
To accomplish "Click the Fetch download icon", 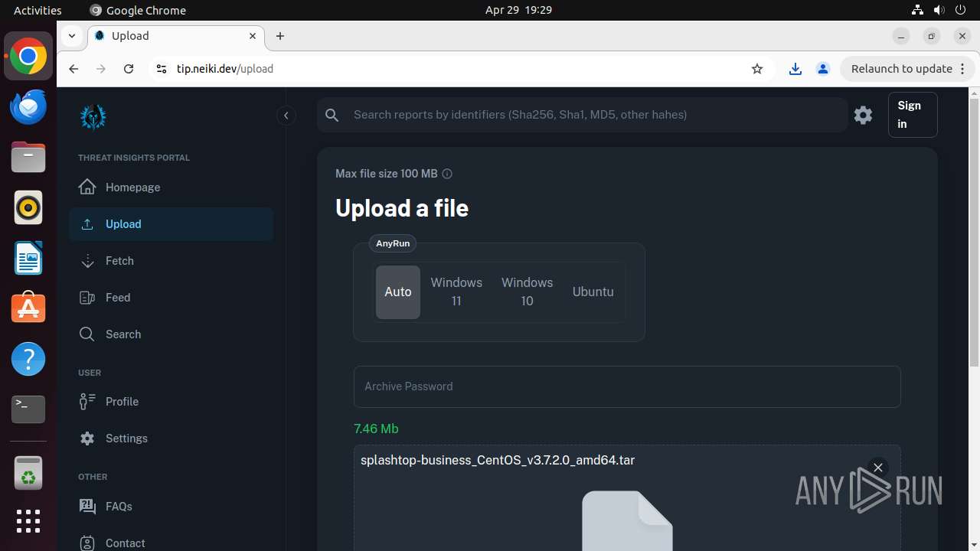I will click(x=87, y=261).
